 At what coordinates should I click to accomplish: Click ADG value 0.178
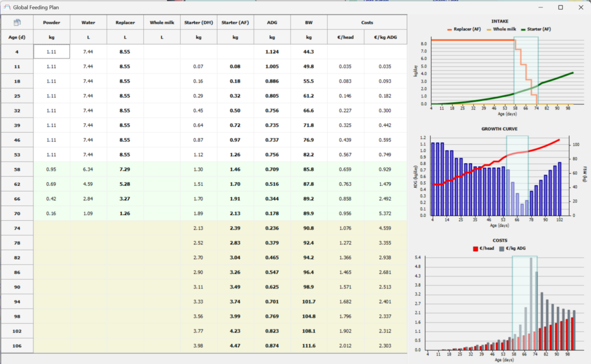point(272,213)
